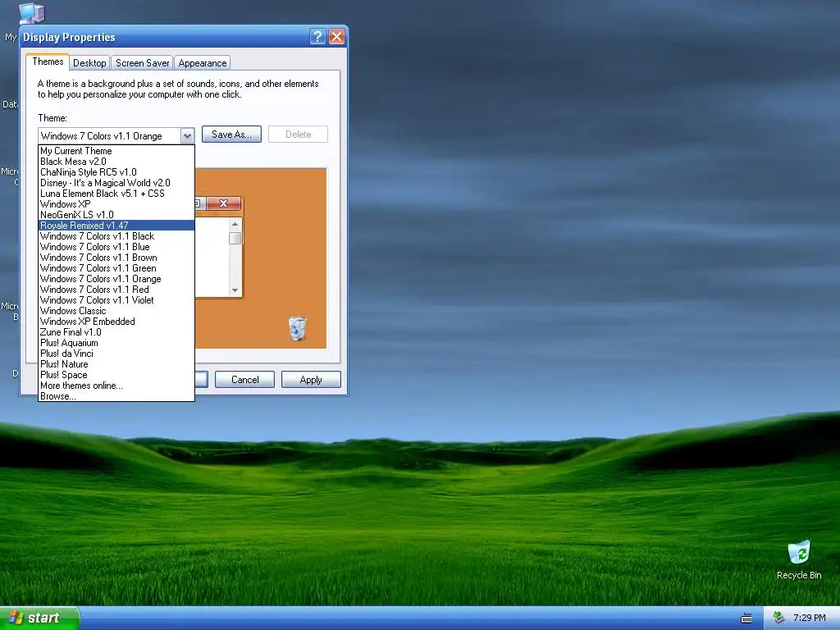Viewport: 840px width, 630px height.
Task: Open the Screen Saver tab
Action: pos(142,62)
